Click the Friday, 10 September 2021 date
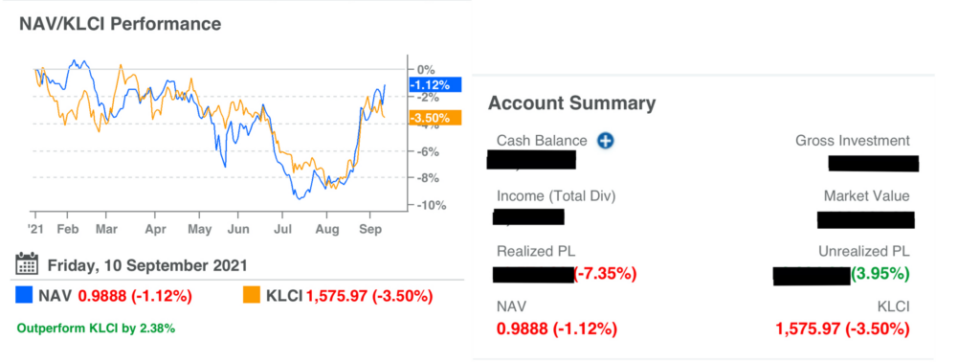Screen dimensions: 980x363 tap(147, 264)
